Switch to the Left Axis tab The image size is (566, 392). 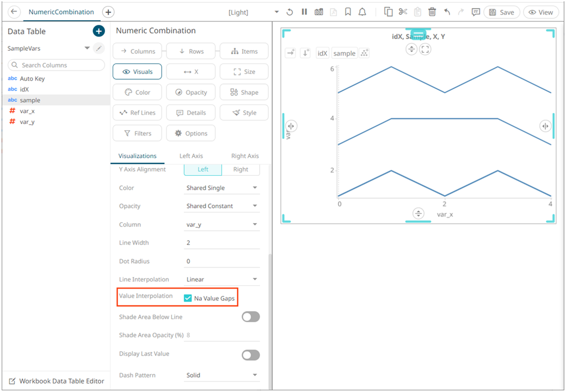coord(191,156)
